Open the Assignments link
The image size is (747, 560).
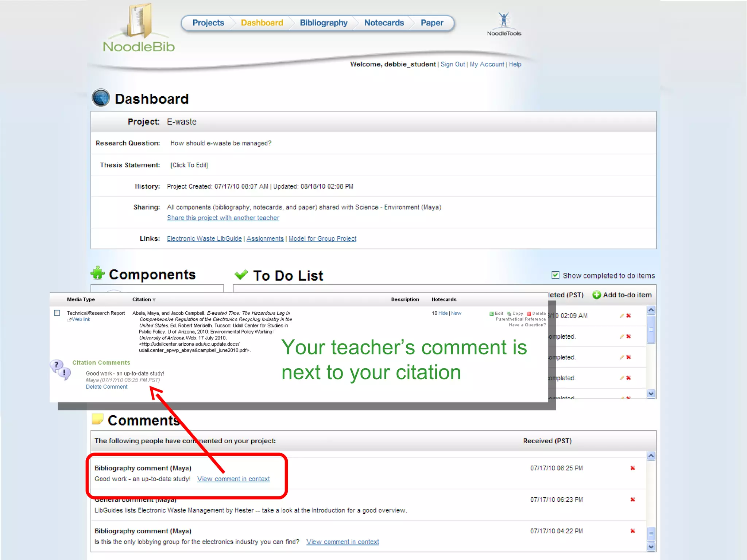pyautogui.click(x=265, y=238)
